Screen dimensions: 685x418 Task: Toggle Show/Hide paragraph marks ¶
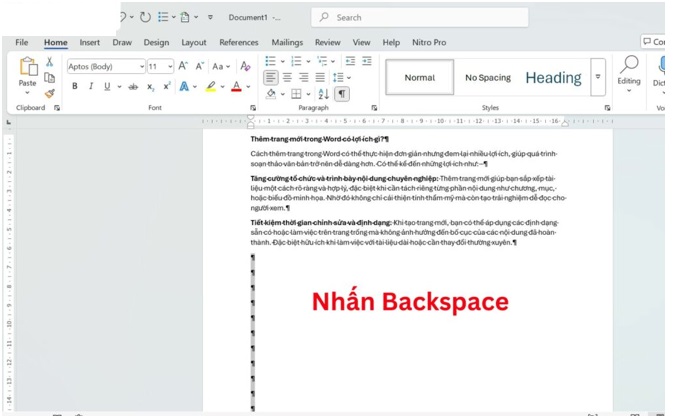pyautogui.click(x=342, y=94)
